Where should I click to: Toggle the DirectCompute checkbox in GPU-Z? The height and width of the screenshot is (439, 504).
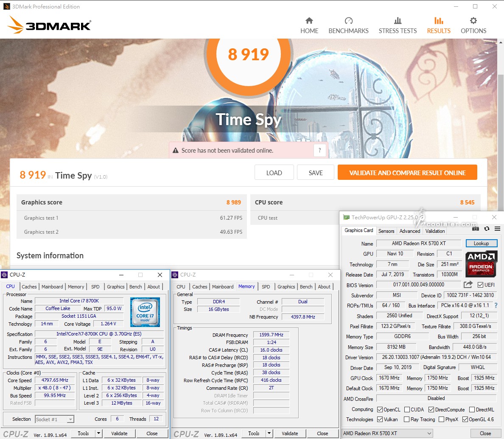pyautogui.click(x=431, y=409)
